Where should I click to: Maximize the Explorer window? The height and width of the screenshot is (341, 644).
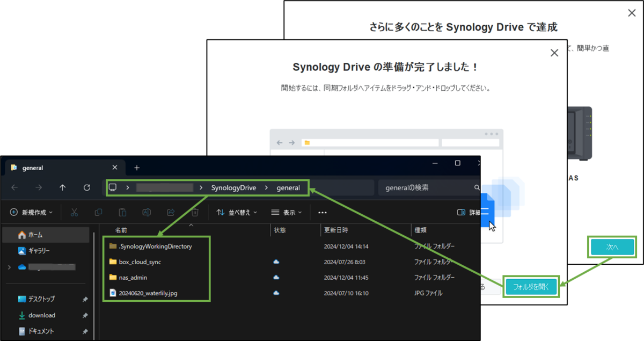(457, 163)
